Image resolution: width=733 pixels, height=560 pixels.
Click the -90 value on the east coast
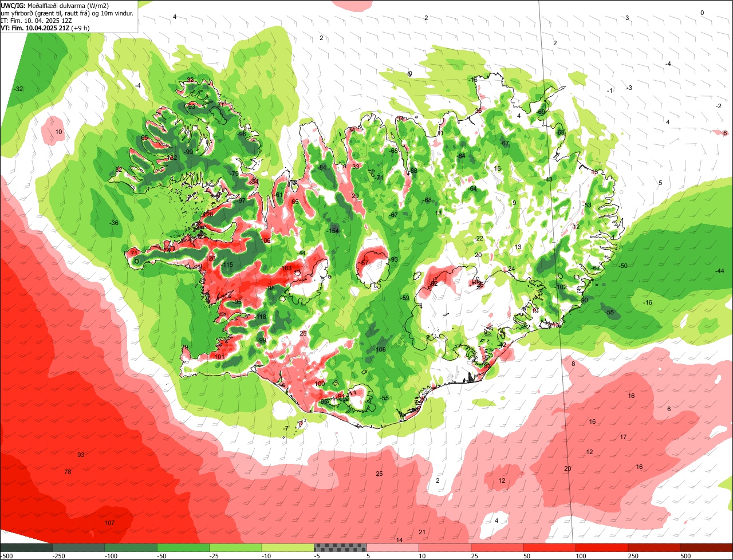(584, 300)
